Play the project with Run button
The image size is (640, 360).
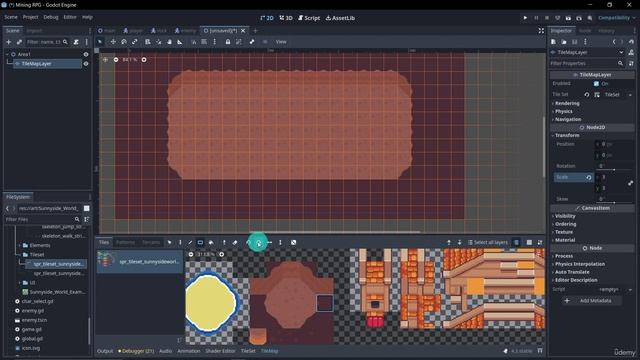coord(525,18)
